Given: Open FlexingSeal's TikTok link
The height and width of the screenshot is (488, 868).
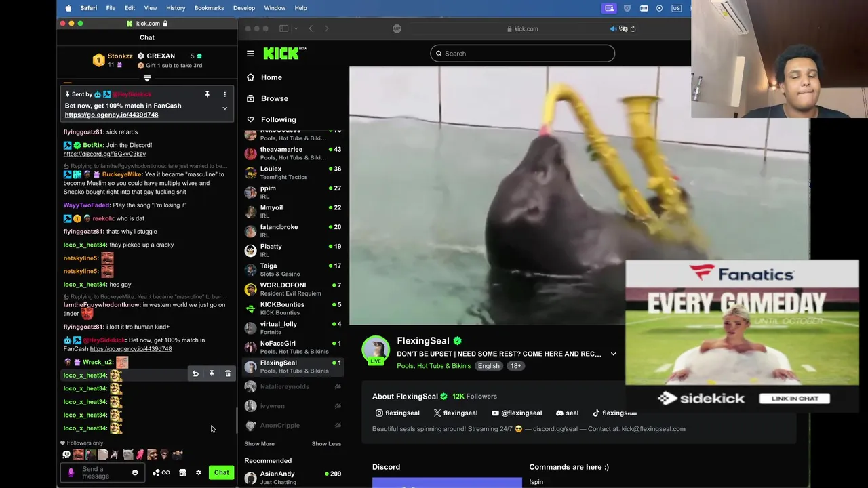Looking at the screenshot, I should point(614,413).
